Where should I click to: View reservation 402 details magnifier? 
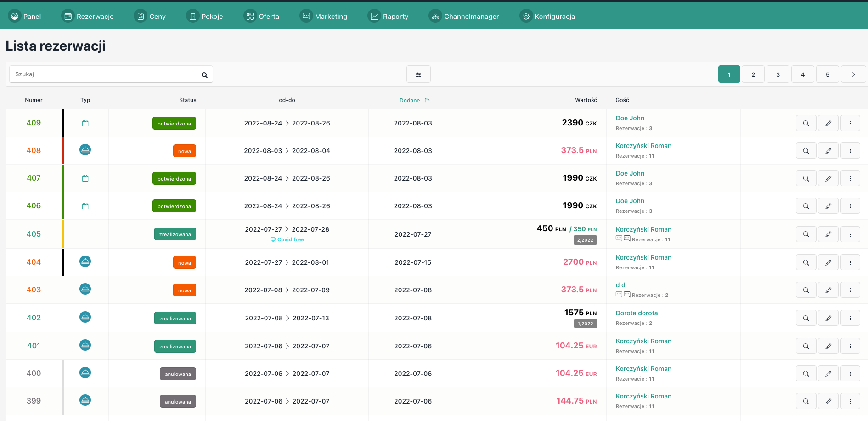pyautogui.click(x=806, y=318)
